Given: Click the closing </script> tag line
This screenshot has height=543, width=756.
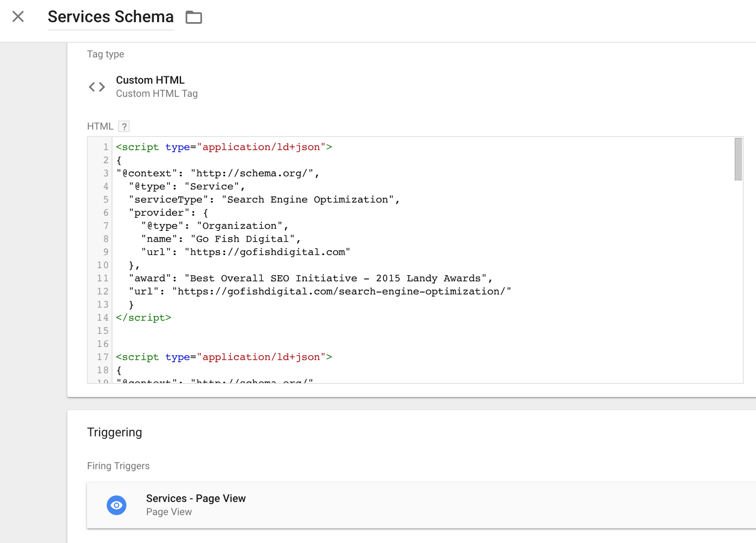Looking at the screenshot, I should tap(144, 318).
